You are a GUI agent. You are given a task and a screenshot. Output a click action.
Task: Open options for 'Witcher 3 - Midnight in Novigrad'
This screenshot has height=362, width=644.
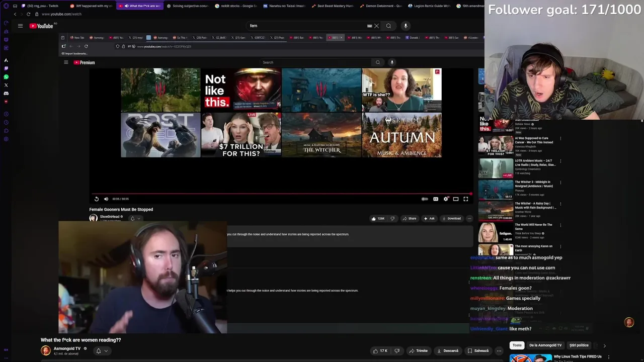point(560,183)
